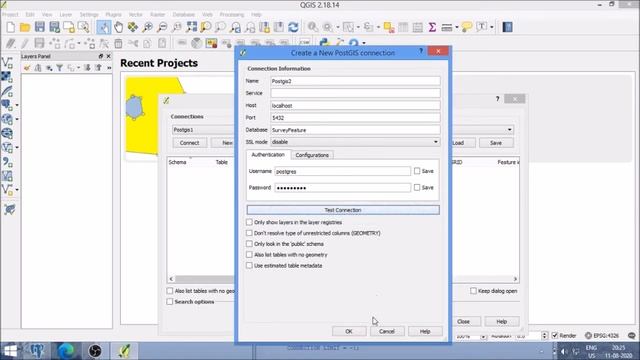Viewport: 640px width, 360px height.
Task: Click the Identify Features icon
Action: point(313,27)
